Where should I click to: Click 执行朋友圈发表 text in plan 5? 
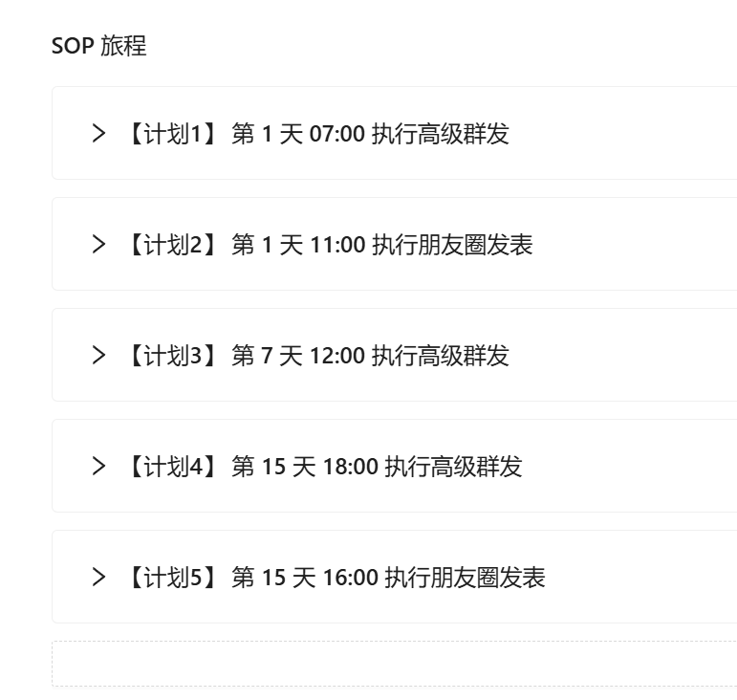point(466,578)
